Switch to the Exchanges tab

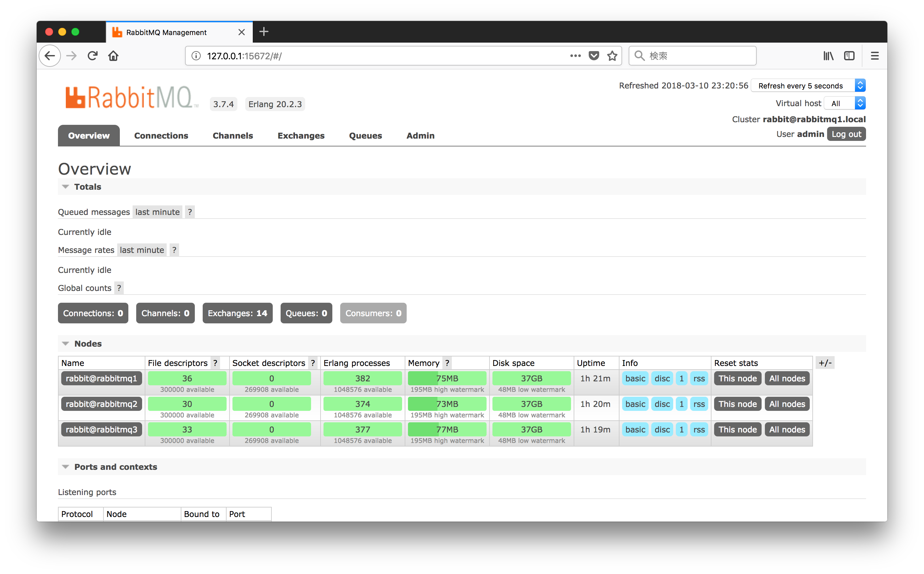301,136
